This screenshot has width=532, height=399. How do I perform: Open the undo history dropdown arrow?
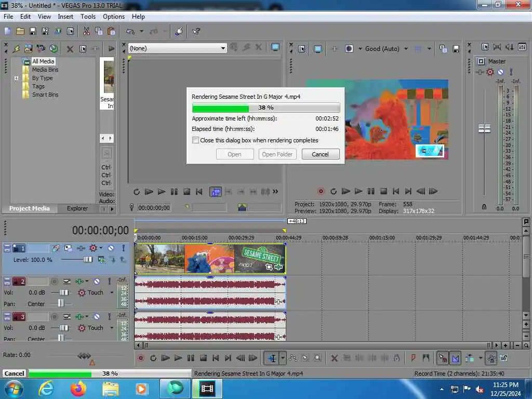point(141,32)
